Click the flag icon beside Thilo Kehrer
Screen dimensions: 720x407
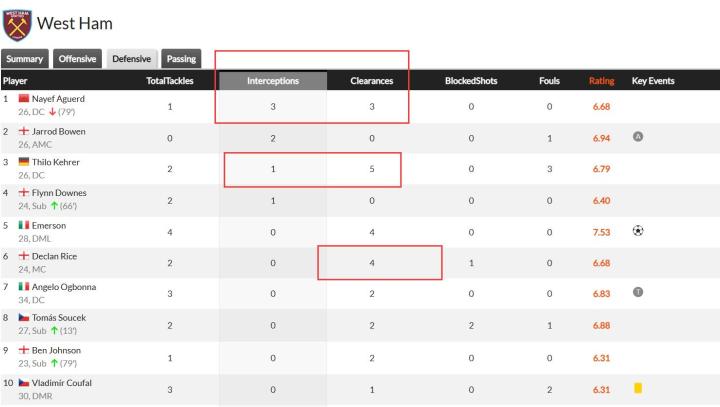click(25, 162)
